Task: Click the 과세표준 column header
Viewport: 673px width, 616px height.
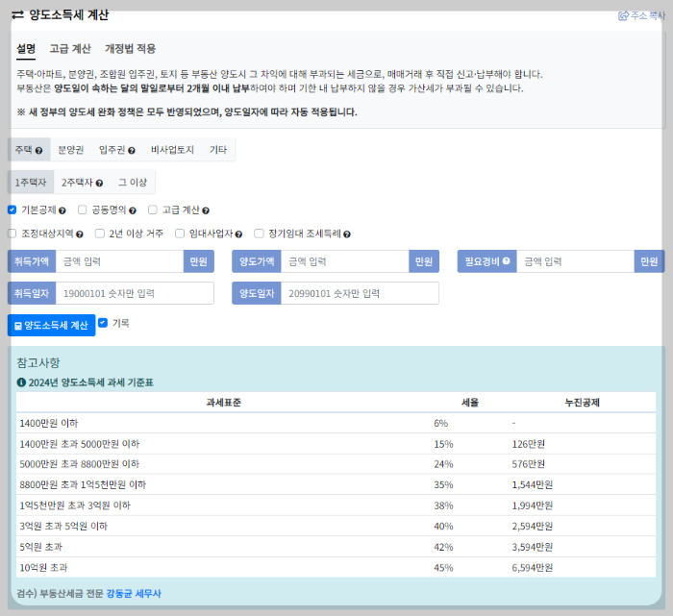Action: coord(224,403)
